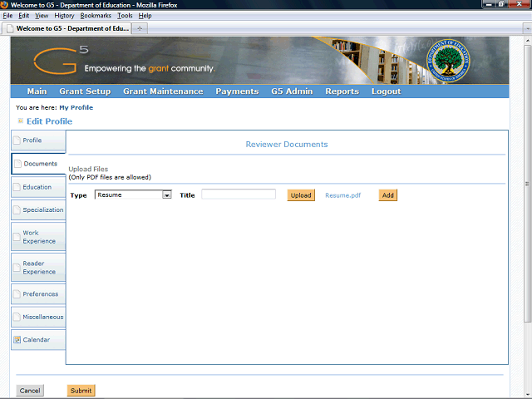The image size is (532, 399).
Task: Open Grant Maintenance navigation item
Action: coord(163,91)
